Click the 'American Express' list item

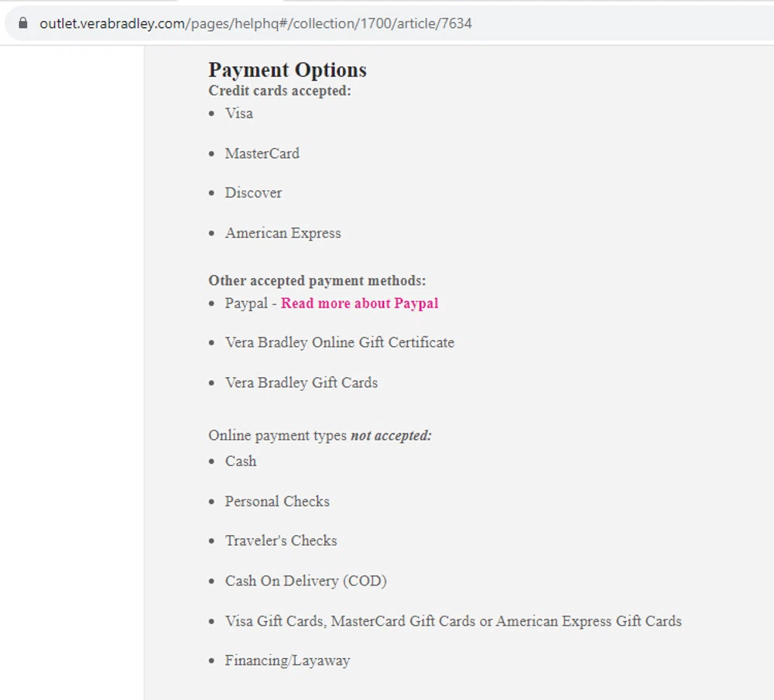pos(283,233)
